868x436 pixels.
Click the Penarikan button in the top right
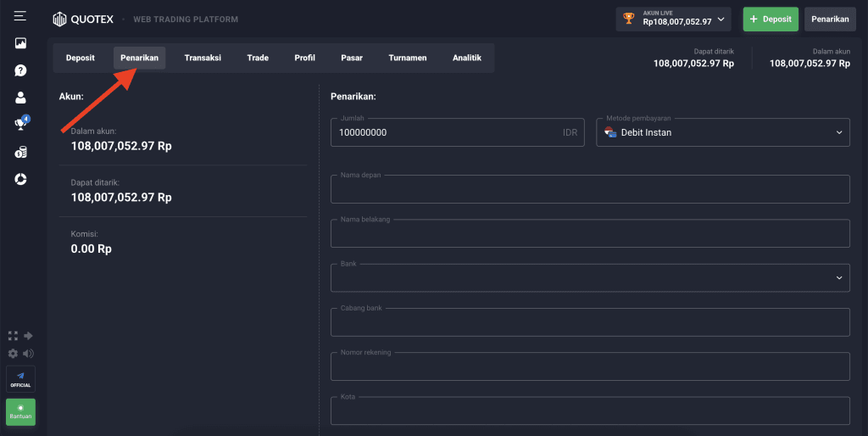pos(830,20)
